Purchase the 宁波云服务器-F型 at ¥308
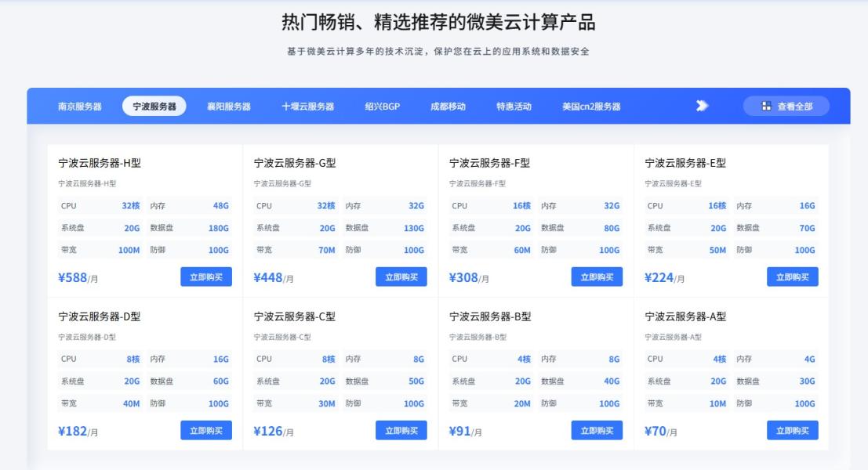868x470 pixels. 597,277
